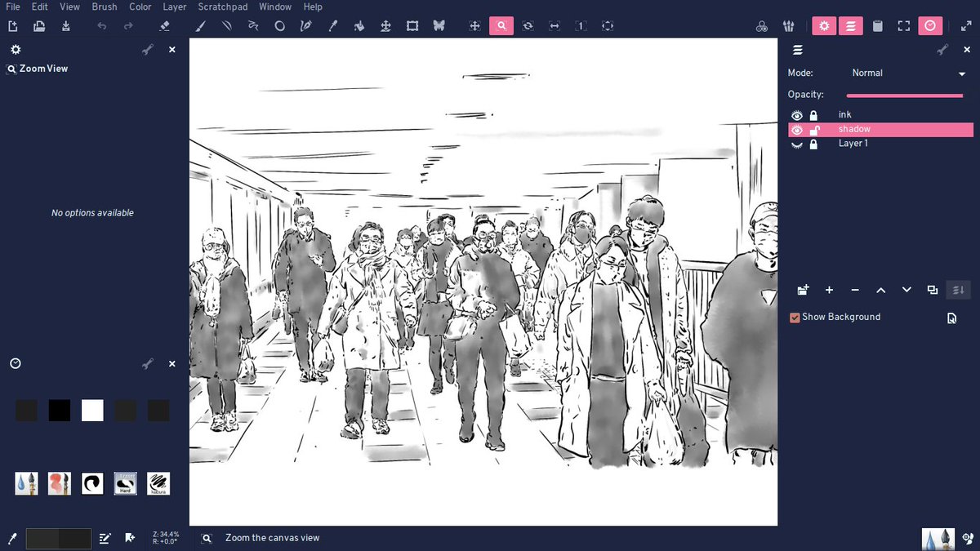Image resolution: width=980 pixels, height=551 pixels.
Task: Lock the shadow layer padlock
Action: coord(813,130)
